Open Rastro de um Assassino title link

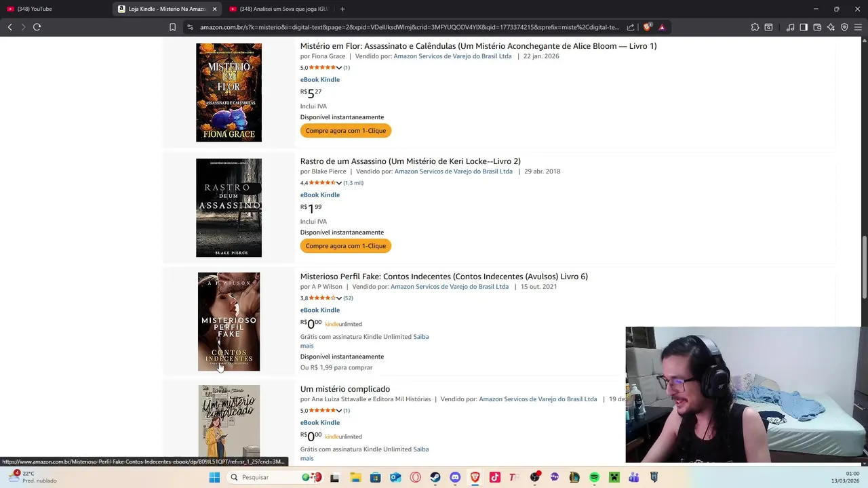(410, 161)
